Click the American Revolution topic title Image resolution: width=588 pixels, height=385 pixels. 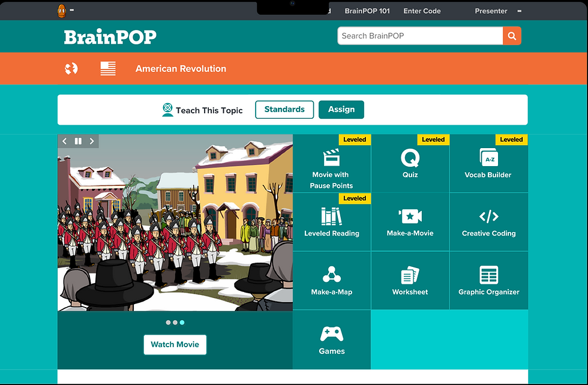[x=181, y=68]
